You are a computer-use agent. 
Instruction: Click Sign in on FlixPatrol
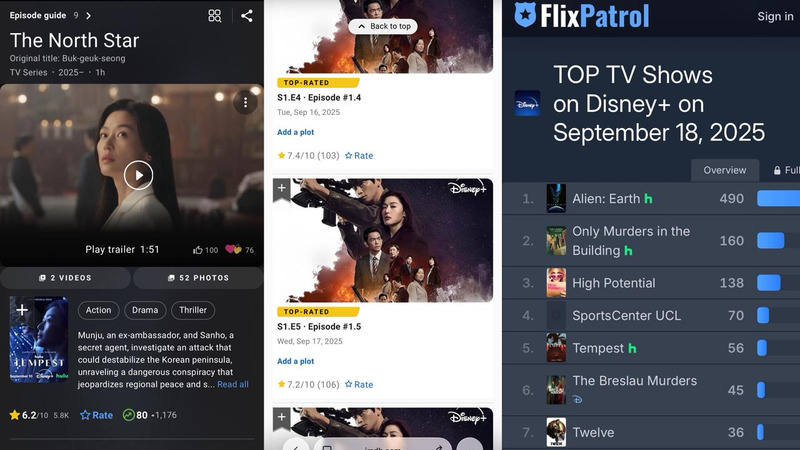(x=775, y=16)
